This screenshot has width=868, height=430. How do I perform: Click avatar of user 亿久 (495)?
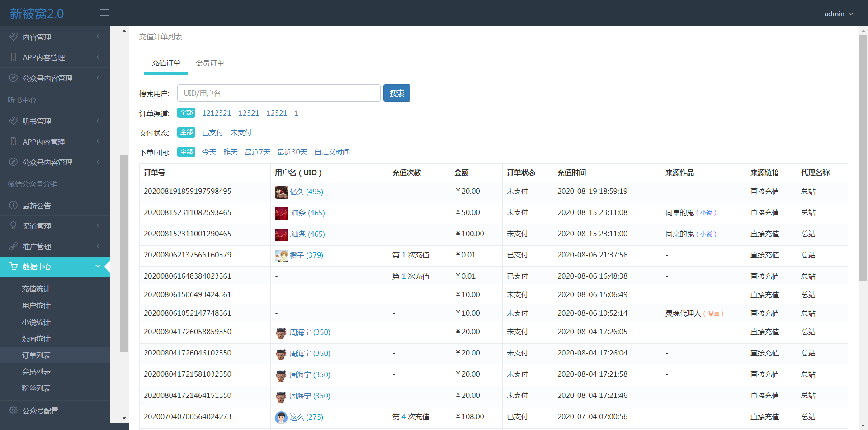pos(281,192)
